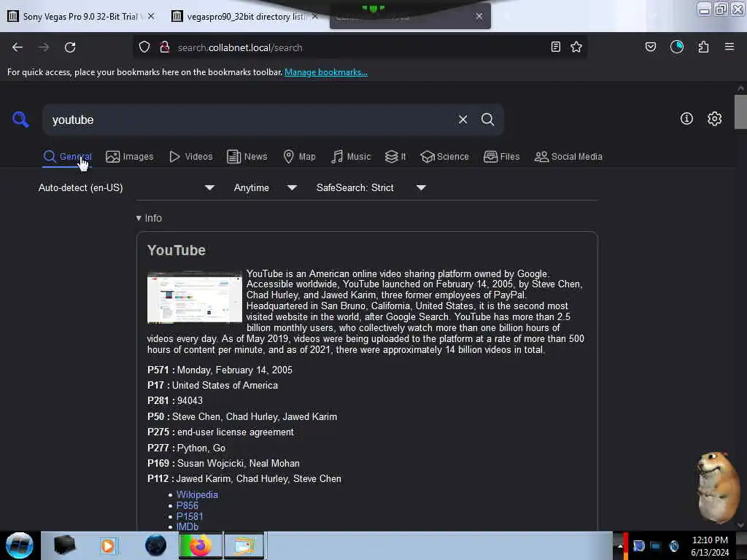Click the 'P17 : United States of America' row
The width and height of the screenshot is (747, 560).
(x=212, y=385)
